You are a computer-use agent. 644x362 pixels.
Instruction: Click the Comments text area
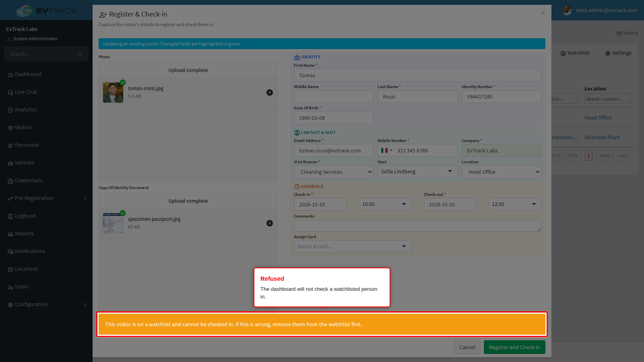(417, 226)
